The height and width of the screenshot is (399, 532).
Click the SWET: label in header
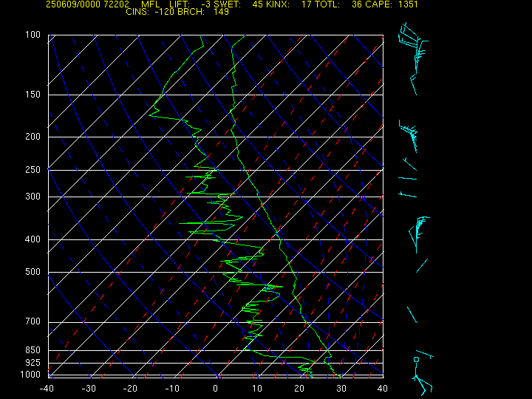tap(228, 4)
